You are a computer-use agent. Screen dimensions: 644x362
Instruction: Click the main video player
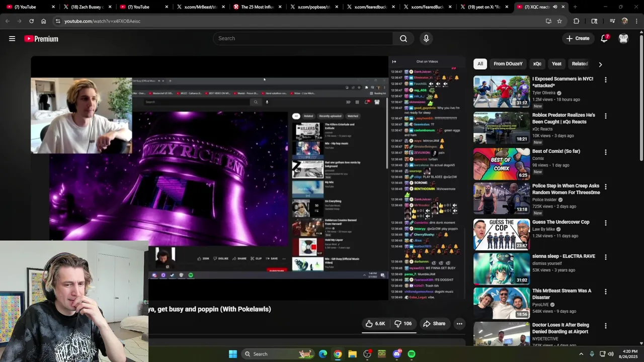[209, 178]
